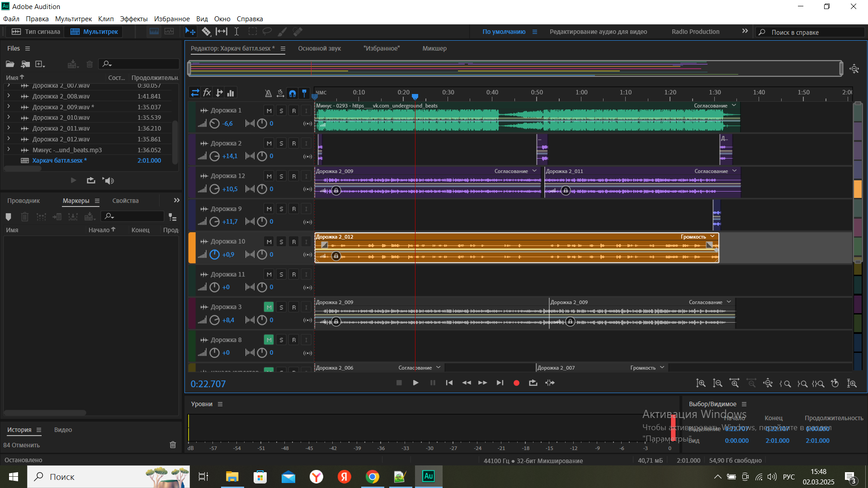
Task: Move playhead to previous marker
Action: [449, 383]
